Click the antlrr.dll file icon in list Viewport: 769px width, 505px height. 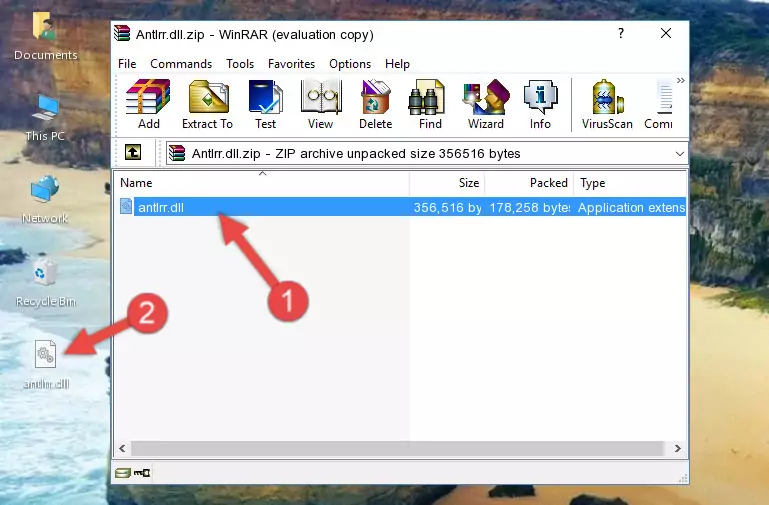point(126,206)
